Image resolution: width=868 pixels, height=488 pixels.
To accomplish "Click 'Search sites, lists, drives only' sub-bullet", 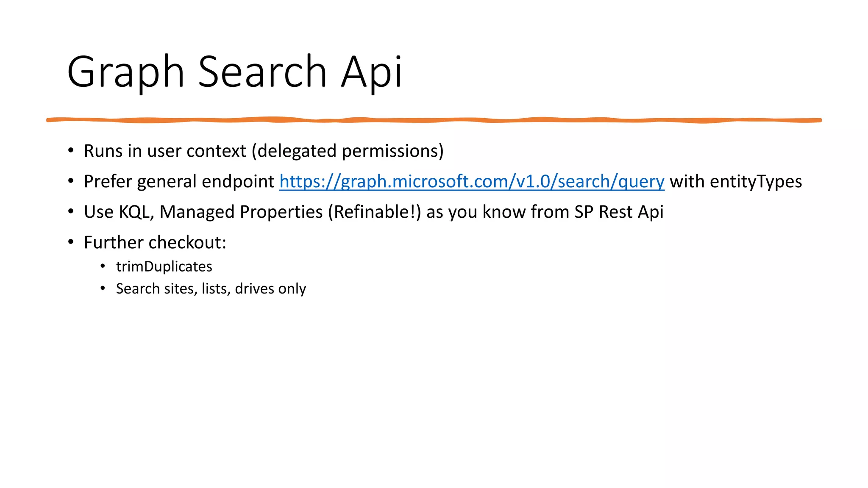I will tap(211, 288).
